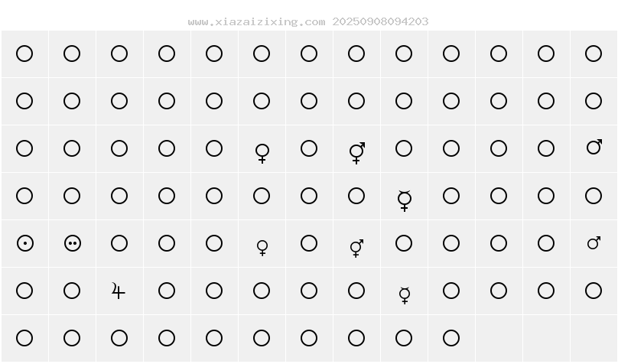Select the Jupiter symbol glyph
The height and width of the screenshot is (364, 618).
tap(118, 291)
